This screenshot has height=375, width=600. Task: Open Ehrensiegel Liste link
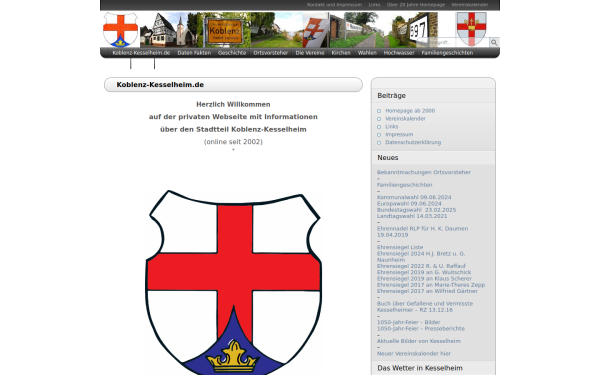[x=400, y=247]
